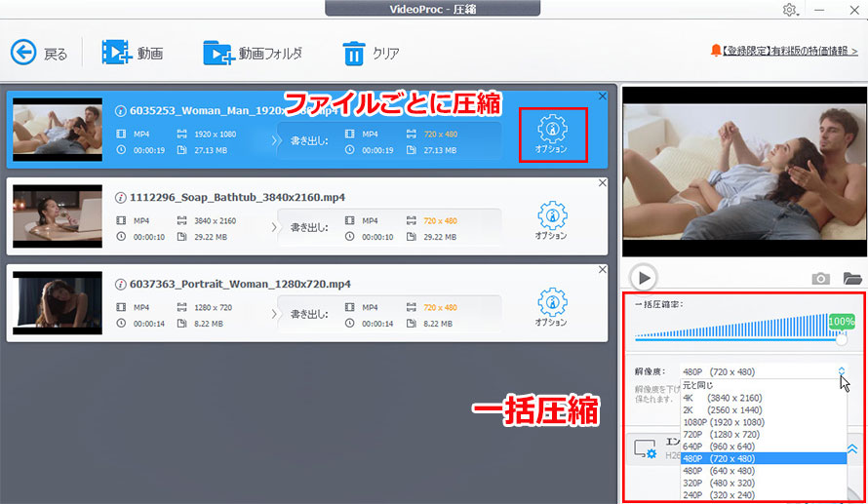Show info icon for 6037363_Portrait_Woman file
This screenshot has width=868, height=504.
pos(121,285)
